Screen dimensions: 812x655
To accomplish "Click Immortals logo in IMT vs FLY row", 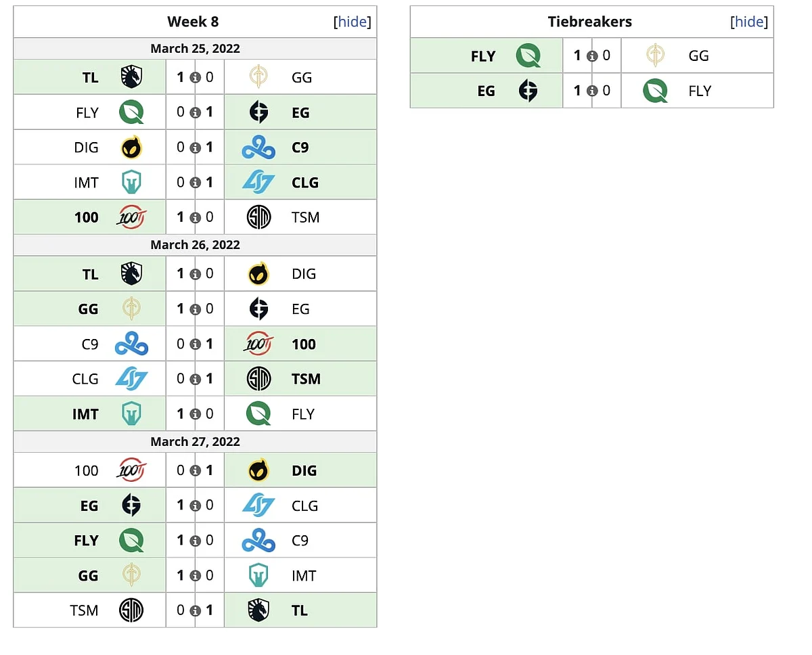I will point(131,414).
